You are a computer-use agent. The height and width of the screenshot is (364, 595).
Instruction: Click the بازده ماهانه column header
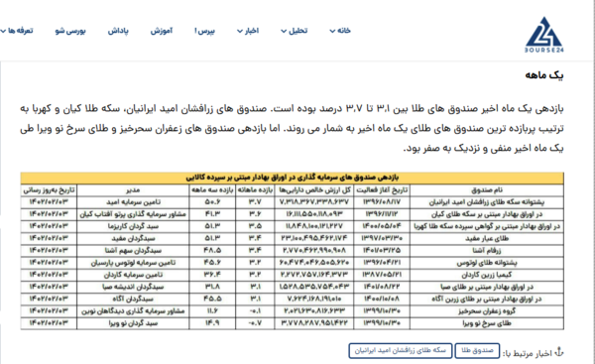pyautogui.click(x=255, y=189)
